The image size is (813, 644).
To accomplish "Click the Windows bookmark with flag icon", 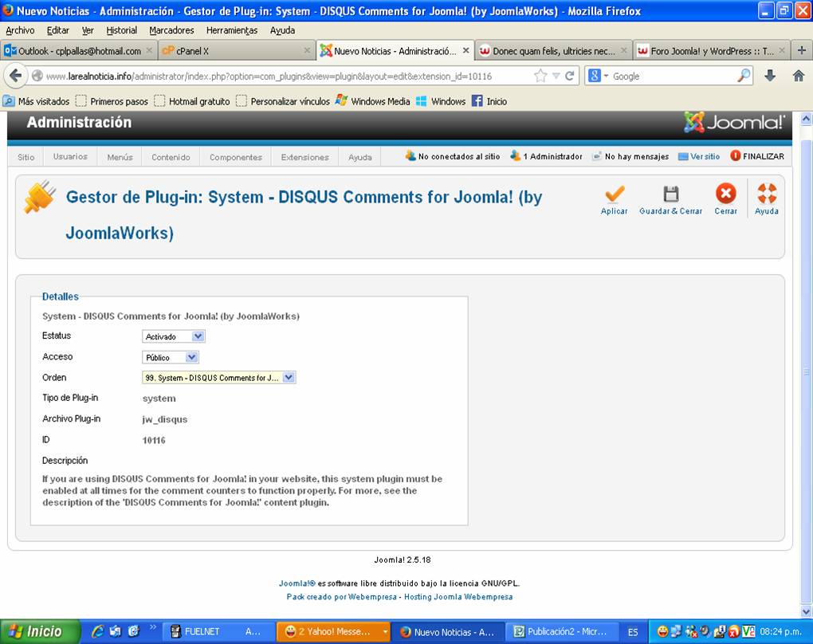I will coord(441,101).
